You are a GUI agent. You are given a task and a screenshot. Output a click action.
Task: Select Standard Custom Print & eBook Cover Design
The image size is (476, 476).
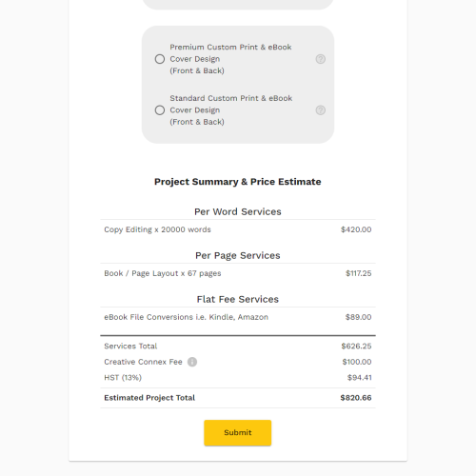pos(160,110)
